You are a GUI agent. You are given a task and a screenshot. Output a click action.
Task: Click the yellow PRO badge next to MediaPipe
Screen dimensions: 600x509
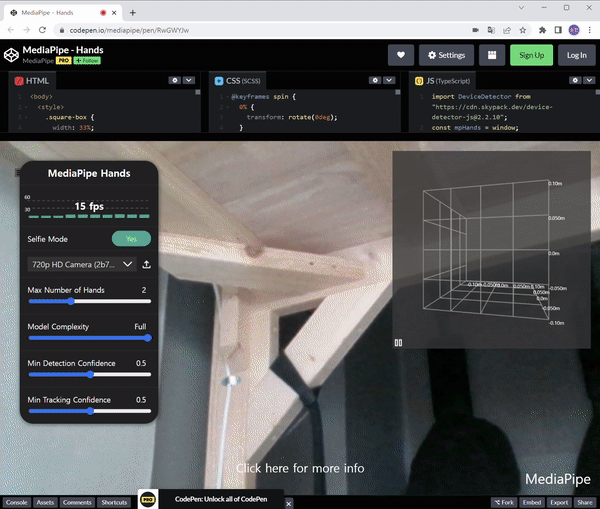click(x=64, y=60)
